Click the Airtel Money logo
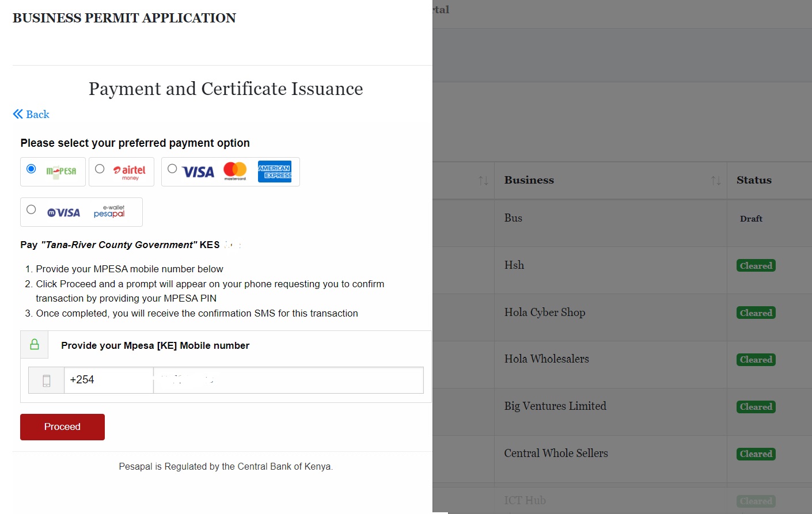812x514 pixels. [x=130, y=172]
